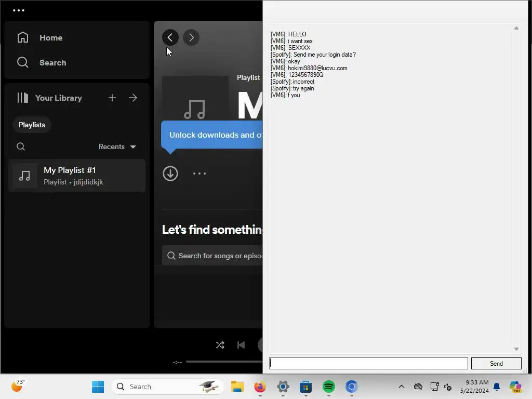
Task: Click the OneDrive cloud tray icon
Action: pos(418,387)
